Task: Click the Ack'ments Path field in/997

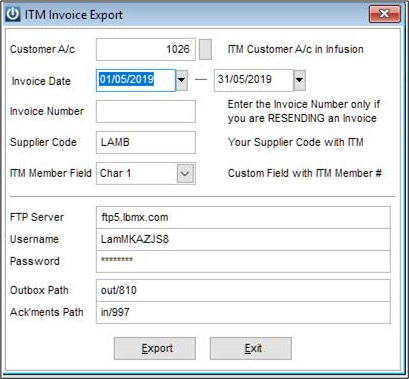Action: [243, 312]
